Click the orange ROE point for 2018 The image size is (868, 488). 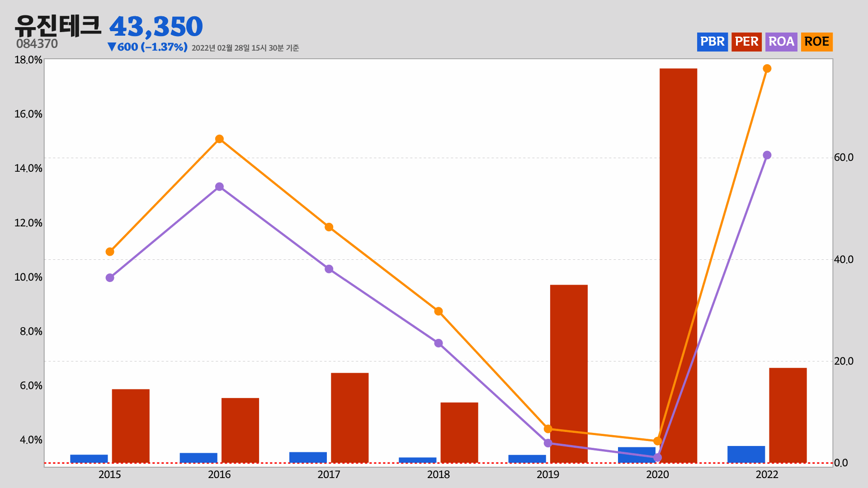click(439, 311)
